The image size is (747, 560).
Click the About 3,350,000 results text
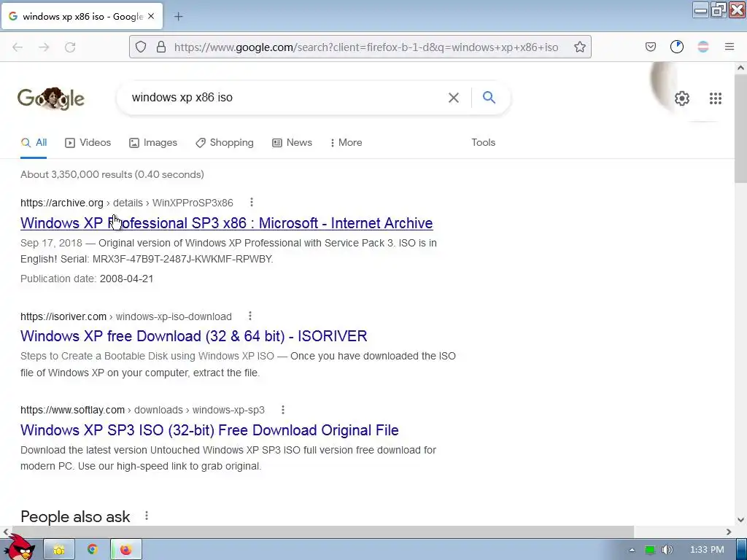[x=112, y=174]
